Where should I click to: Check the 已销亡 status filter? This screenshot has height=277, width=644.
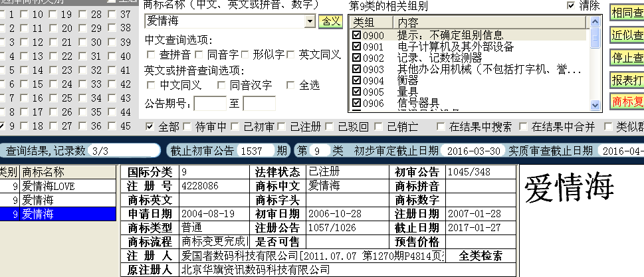(x=378, y=126)
